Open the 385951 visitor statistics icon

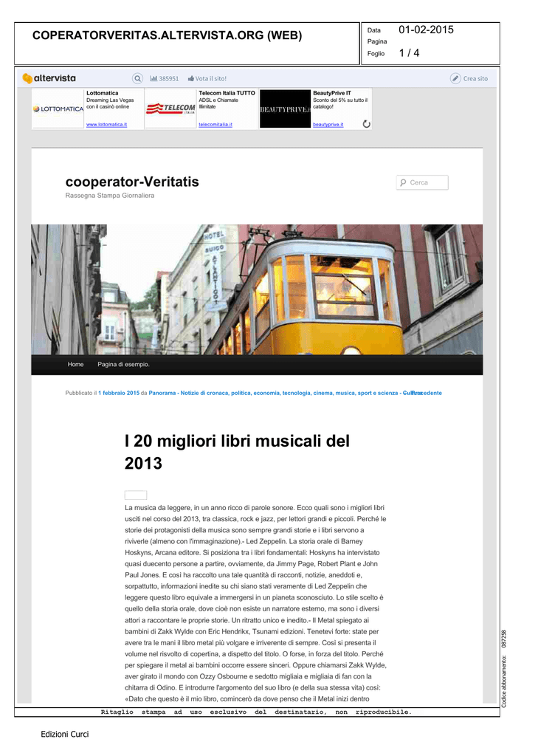click(x=154, y=78)
